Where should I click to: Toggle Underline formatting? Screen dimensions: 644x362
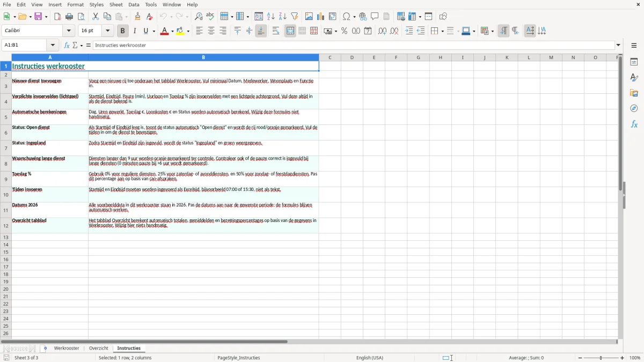(x=145, y=31)
